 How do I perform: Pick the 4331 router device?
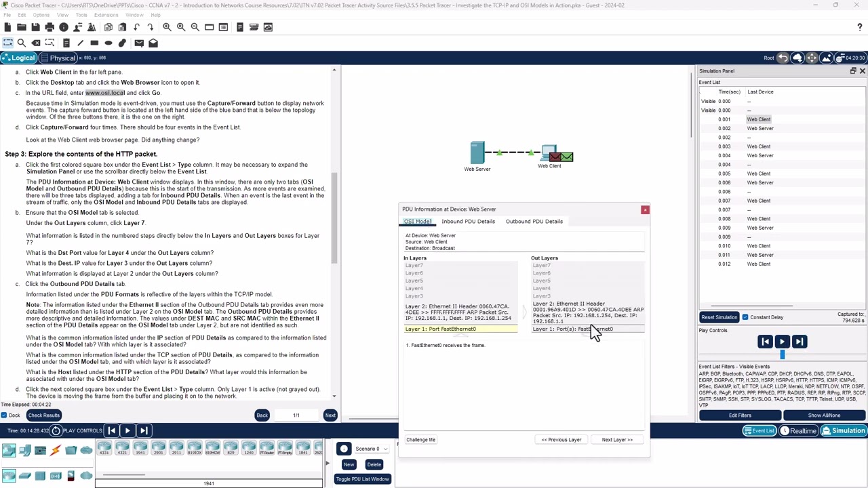tap(105, 447)
